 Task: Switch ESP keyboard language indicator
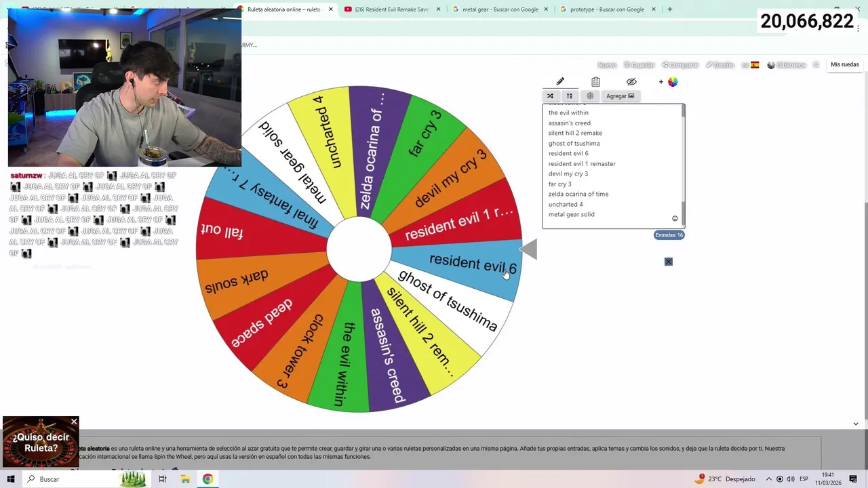(x=804, y=479)
